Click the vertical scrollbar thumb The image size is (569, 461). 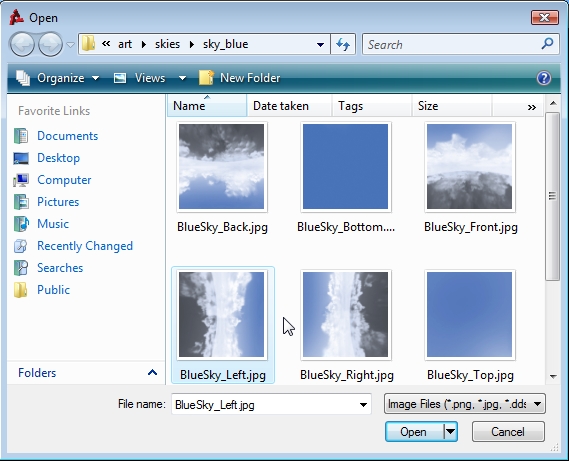point(552,196)
